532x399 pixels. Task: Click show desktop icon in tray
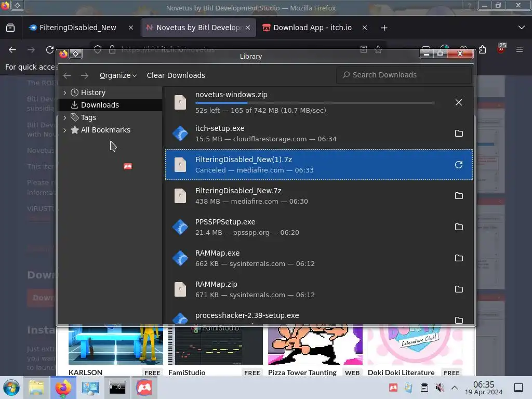pos(518,388)
